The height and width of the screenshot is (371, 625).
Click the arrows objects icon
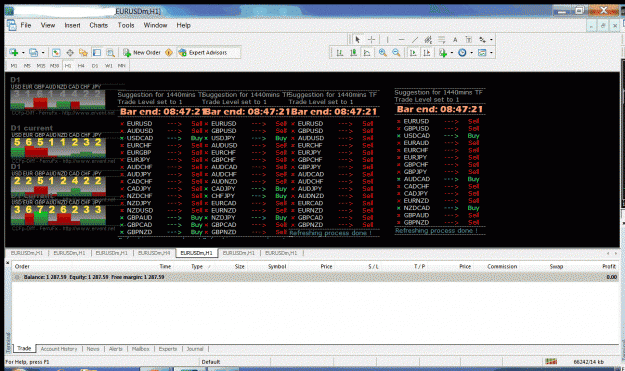(482, 39)
